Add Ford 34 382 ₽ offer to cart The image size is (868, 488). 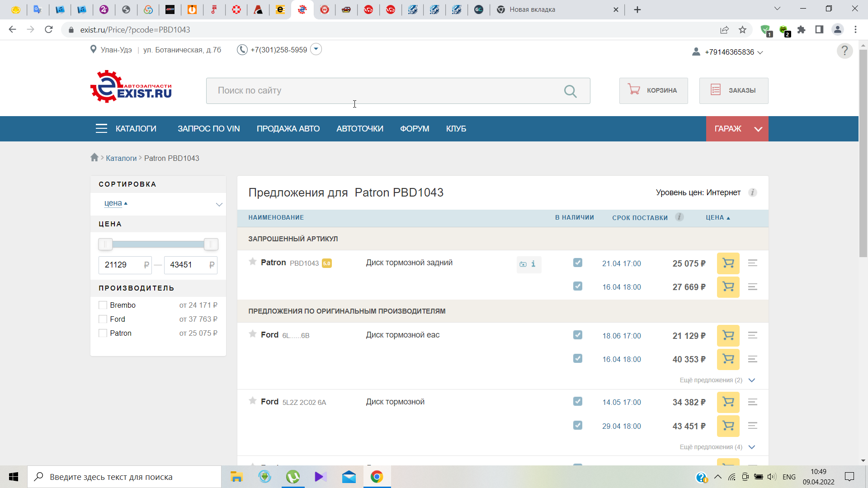728,402
